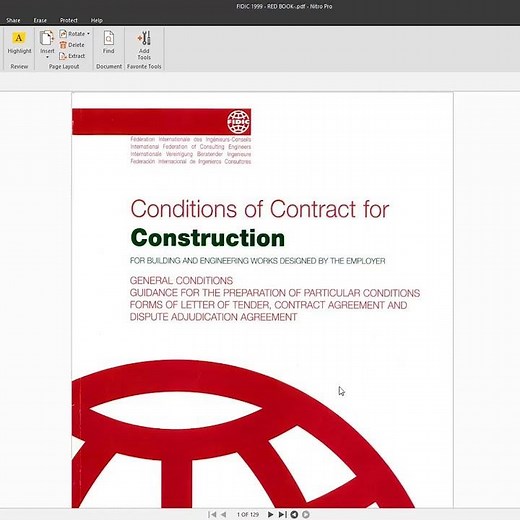Expand the Rotate dropdown arrow
Screen dimensions: 520x520
point(88,34)
